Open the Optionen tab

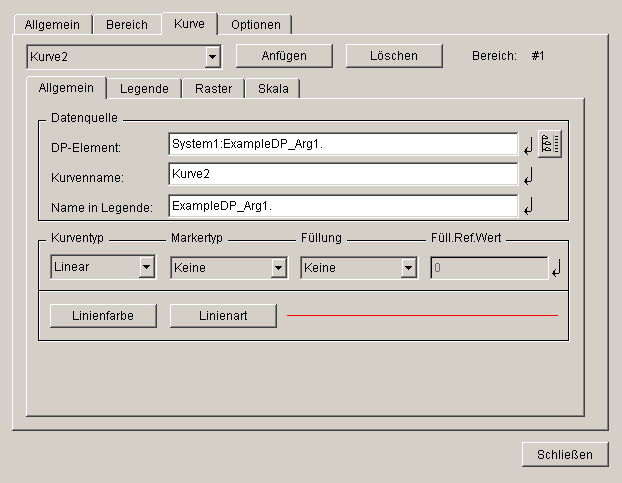point(256,25)
